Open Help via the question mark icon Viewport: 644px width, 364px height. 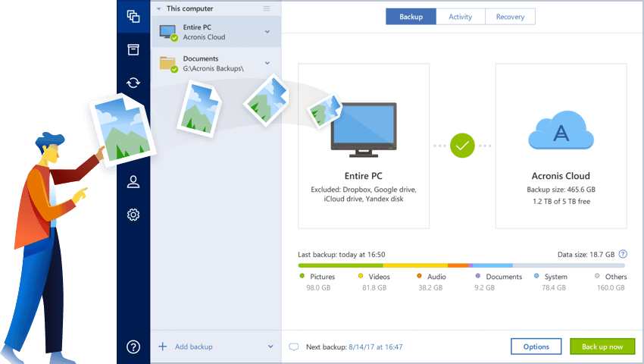click(x=133, y=347)
